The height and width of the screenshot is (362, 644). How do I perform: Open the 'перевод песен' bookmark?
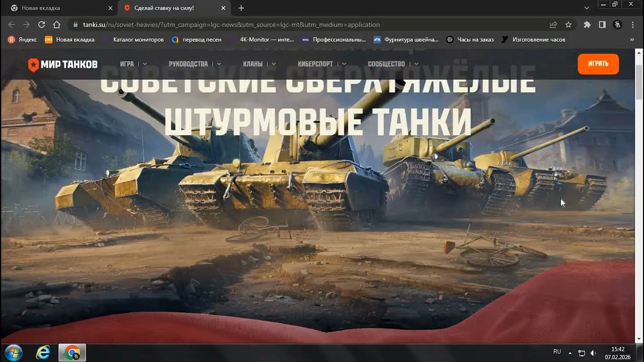[196, 39]
